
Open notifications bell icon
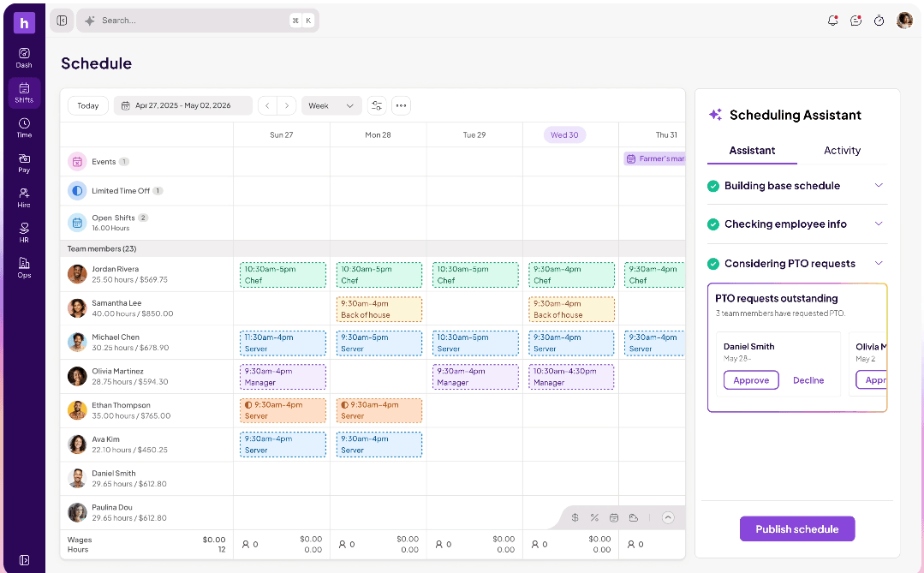tap(832, 21)
